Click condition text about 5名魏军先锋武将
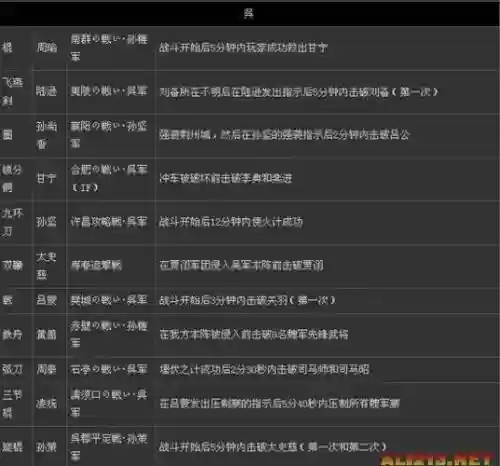Image resolution: width=500 pixels, height=466 pixels. click(x=254, y=334)
